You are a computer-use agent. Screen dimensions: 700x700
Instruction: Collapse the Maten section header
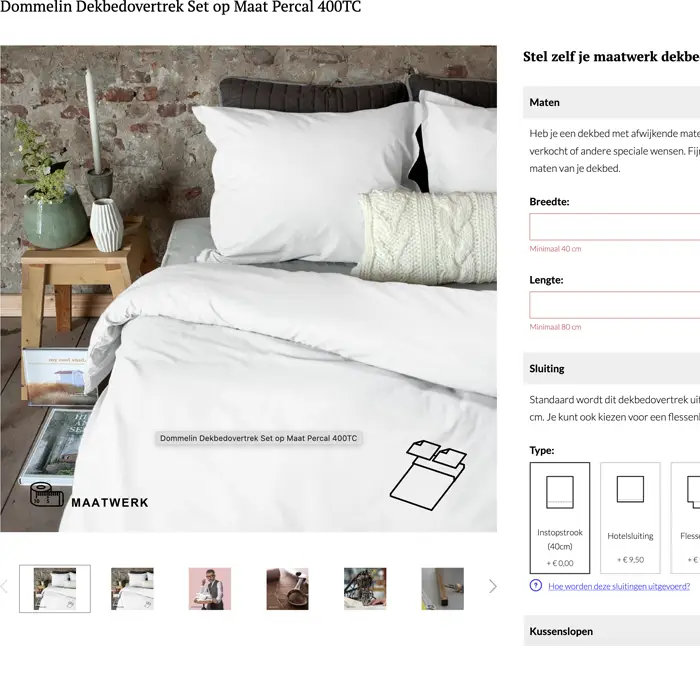tap(612, 102)
